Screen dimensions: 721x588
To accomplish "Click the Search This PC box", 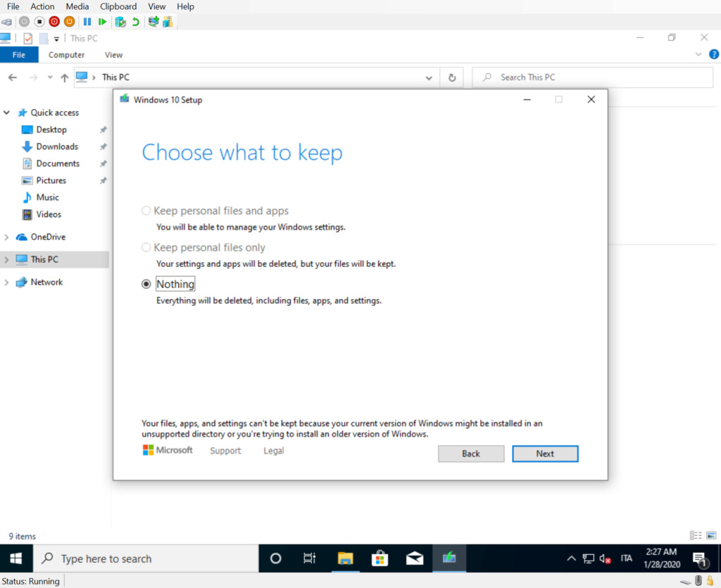I will (593, 77).
